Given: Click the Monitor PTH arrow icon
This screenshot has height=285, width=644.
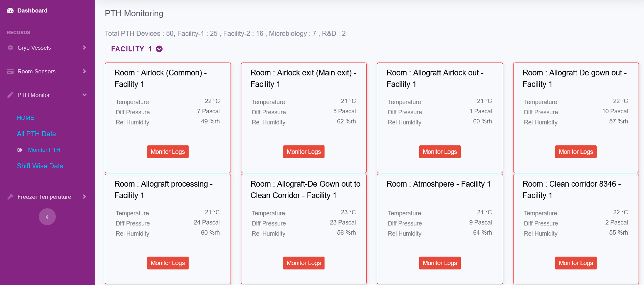Looking at the screenshot, I should pyautogui.click(x=20, y=150).
